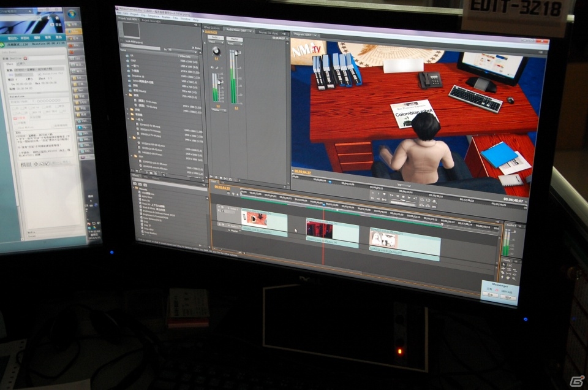Viewport: 588px width, 390px height.
Task: Click Project panel search field
Action: 140,47
